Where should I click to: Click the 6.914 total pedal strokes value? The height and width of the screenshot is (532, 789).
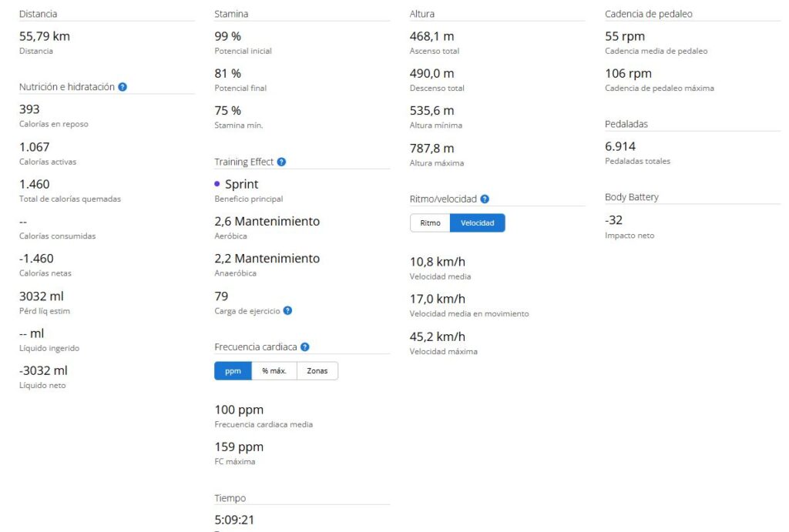coord(620,146)
